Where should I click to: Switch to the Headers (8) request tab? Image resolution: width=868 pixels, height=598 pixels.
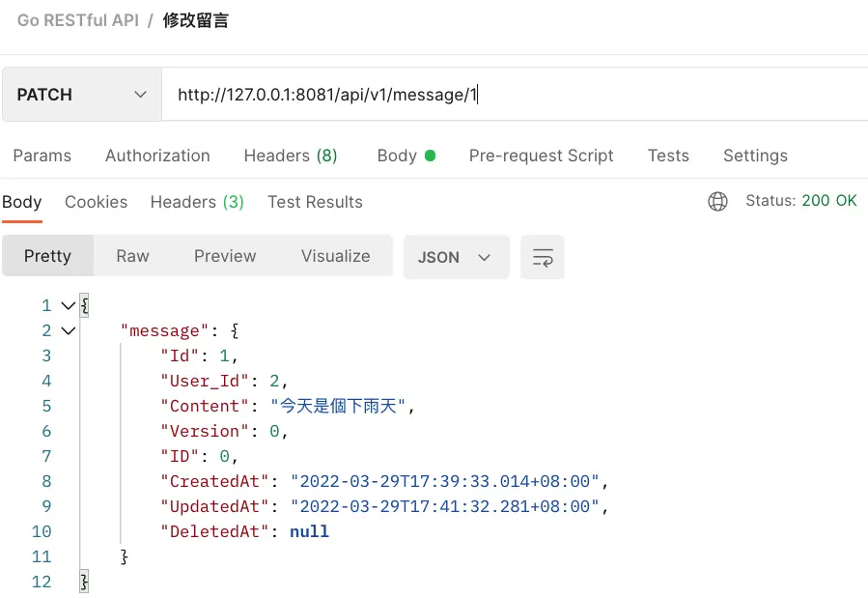click(x=291, y=155)
